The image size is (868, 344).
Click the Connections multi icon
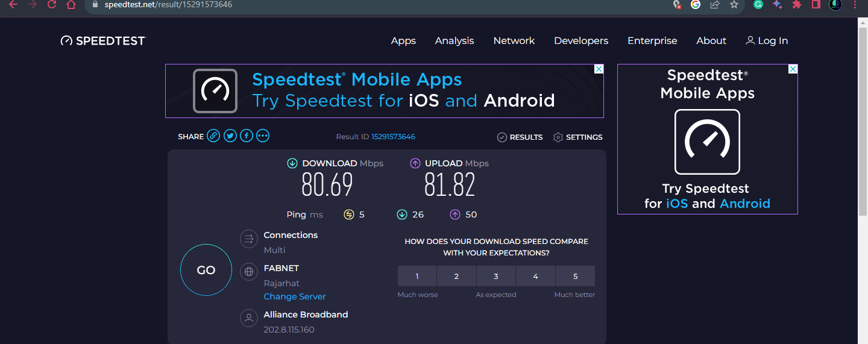tap(249, 239)
